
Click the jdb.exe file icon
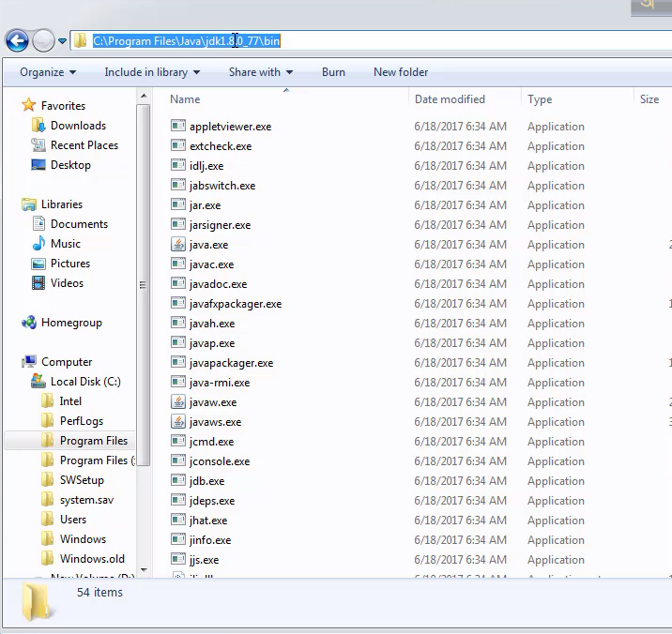(178, 480)
